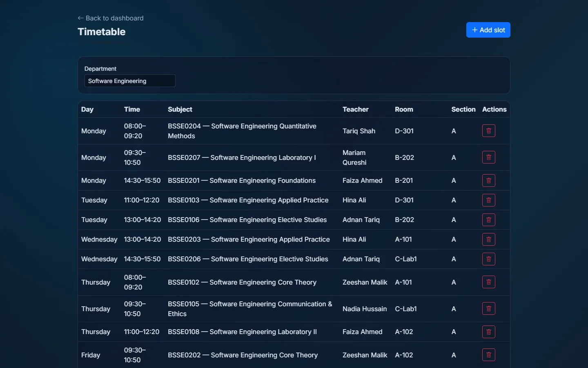The width and height of the screenshot is (588, 368).
Task: Click the Actions column header
Action: point(494,109)
